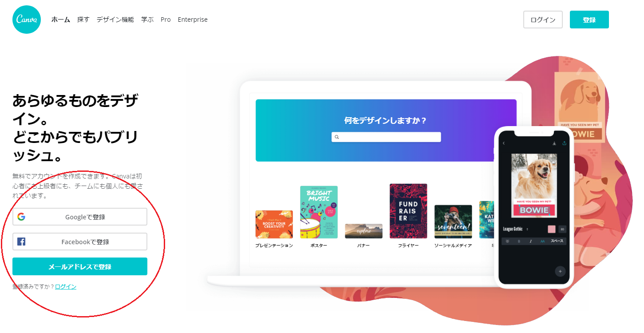Click the Canva logo
Image resolution: width=644 pixels, height=333 pixels.
pyautogui.click(x=27, y=20)
